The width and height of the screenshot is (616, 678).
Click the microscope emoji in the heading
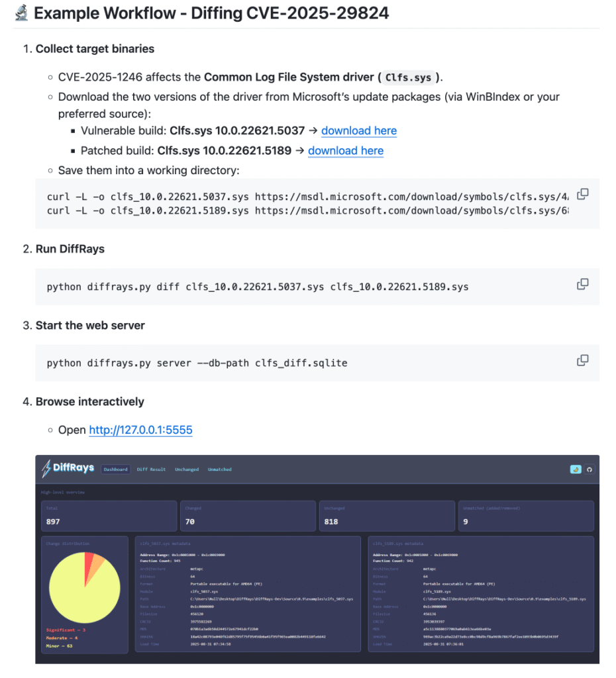(x=22, y=13)
